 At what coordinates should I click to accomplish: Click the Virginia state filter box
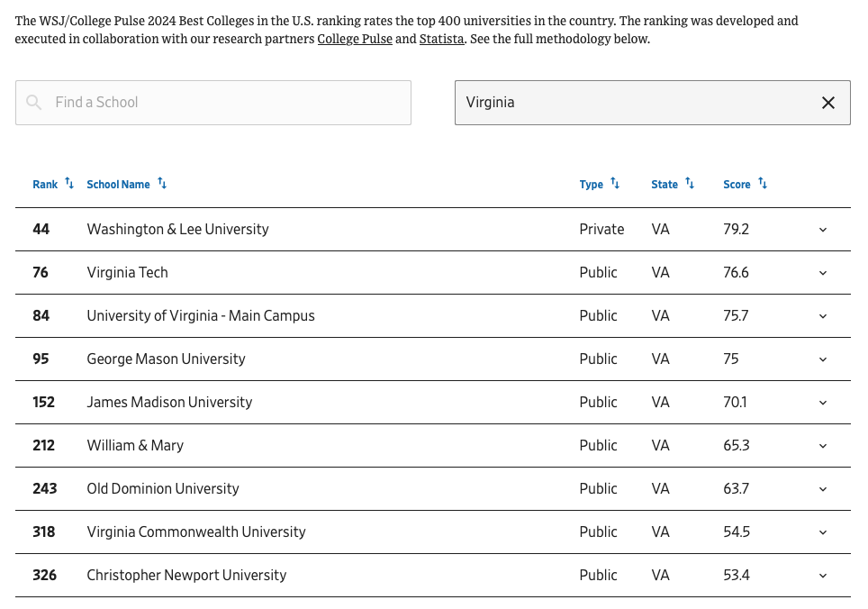click(x=653, y=103)
